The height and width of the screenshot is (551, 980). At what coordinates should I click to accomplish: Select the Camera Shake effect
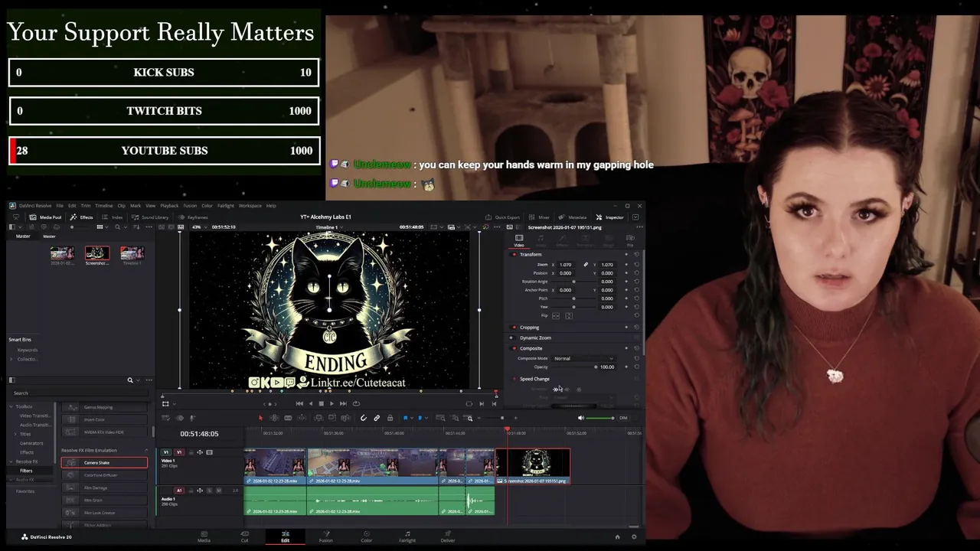105,463
